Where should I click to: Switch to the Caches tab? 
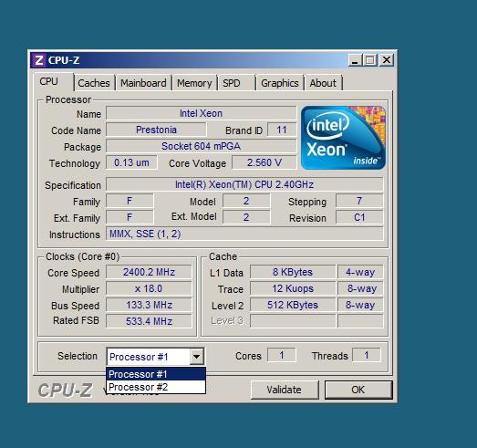[94, 83]
